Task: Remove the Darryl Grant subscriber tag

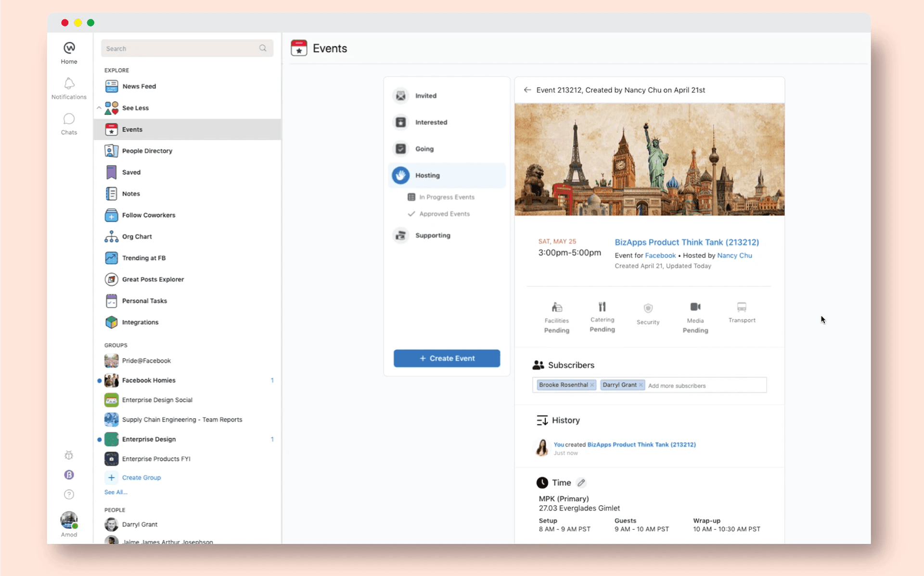Action: [641, 385]
